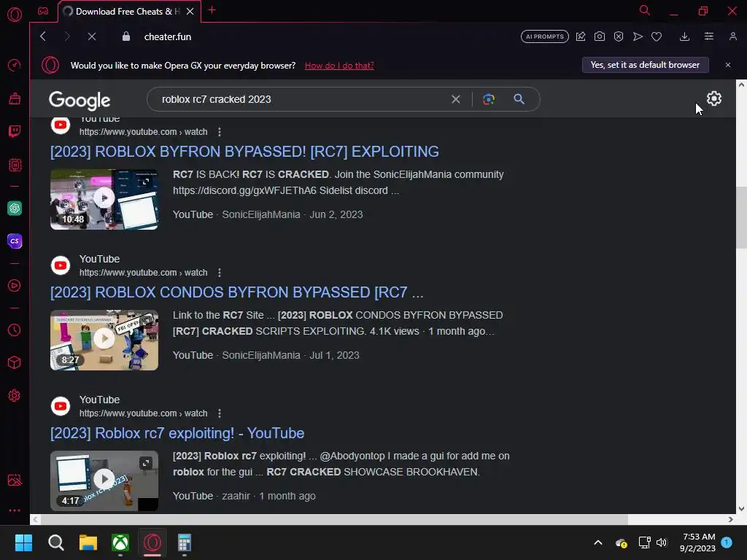The width and height of the screenshot is (747, 560).
Task: Open the image icon near sidebar bottom
Action: click(x=15, y=480)
